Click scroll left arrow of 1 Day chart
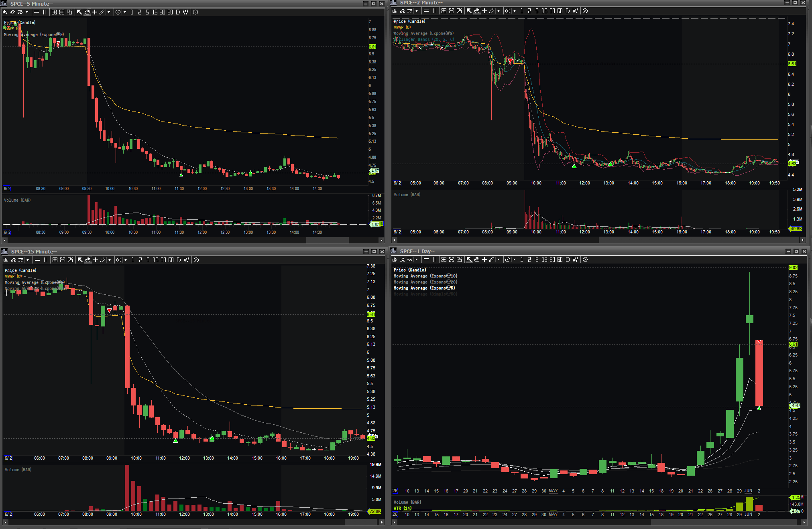This screenshot has width=812, height=529. pos(395,522)
